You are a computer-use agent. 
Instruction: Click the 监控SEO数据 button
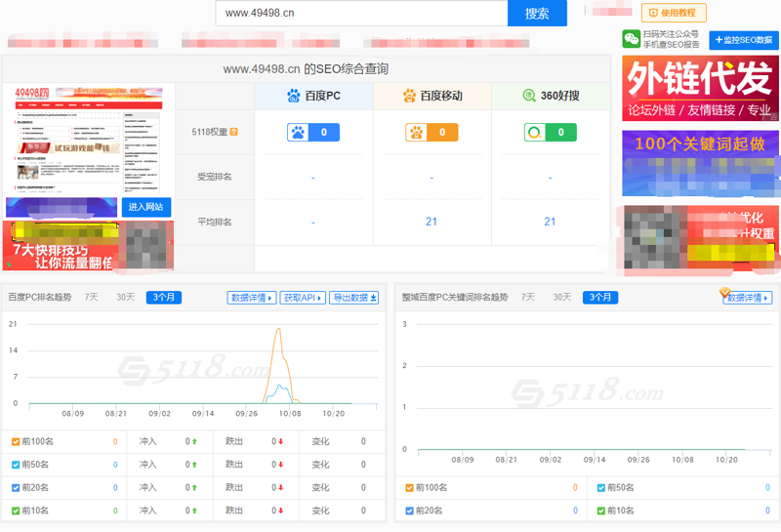[744, 40]
